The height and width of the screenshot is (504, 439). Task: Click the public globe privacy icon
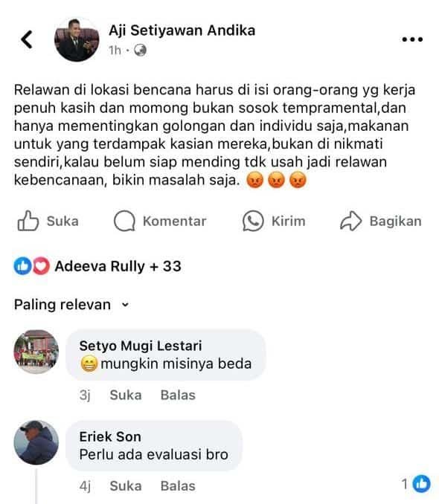coord(140,51)
